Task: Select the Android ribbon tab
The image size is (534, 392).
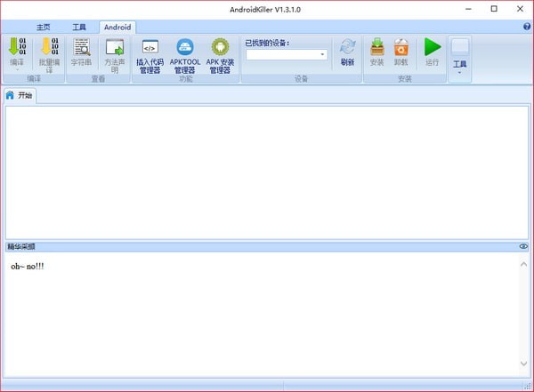Action: (x=117, y=27)
